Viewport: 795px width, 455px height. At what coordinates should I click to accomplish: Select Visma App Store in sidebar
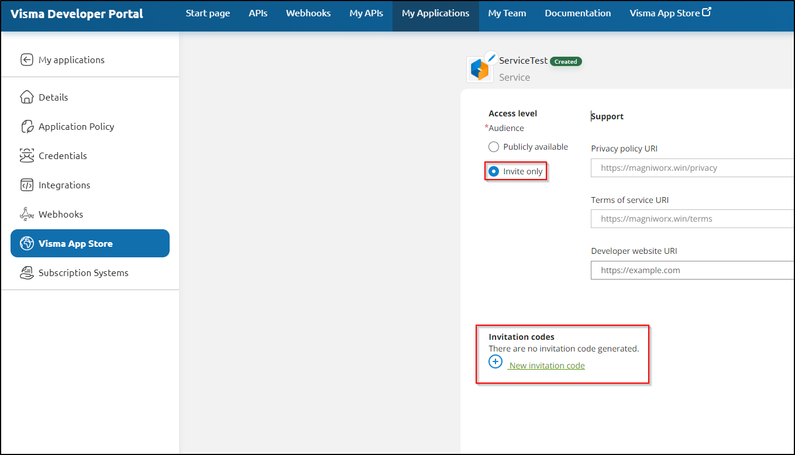pyautogui.click(x=90, y=243)
